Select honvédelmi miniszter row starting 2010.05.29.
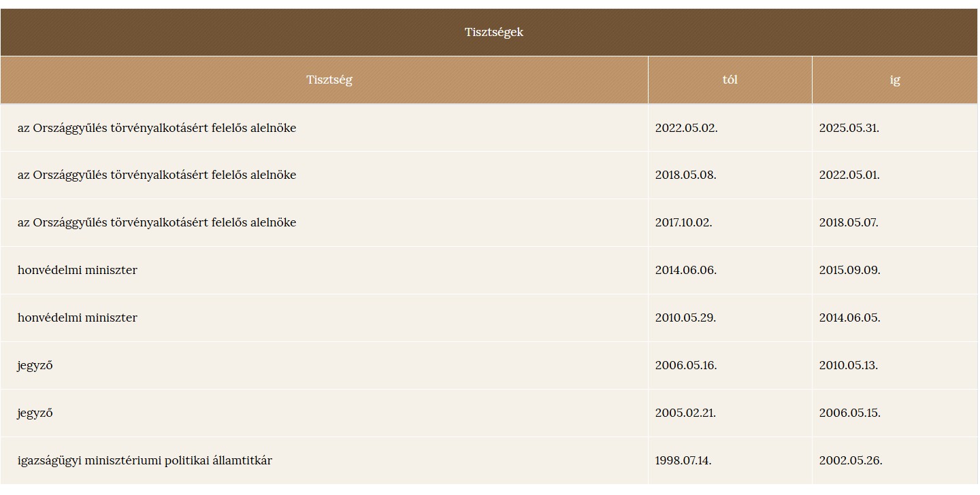Viewport: 980px width, 495px height. pos(489,318)
